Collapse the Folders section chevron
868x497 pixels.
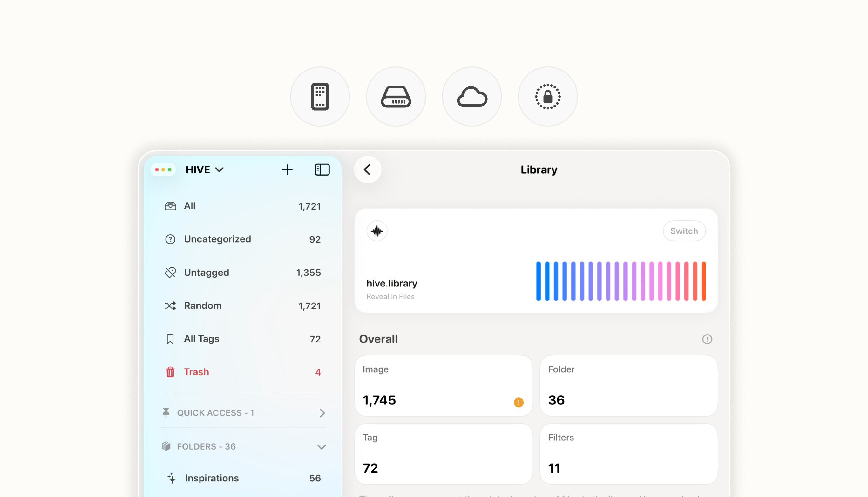click(322, 447)
